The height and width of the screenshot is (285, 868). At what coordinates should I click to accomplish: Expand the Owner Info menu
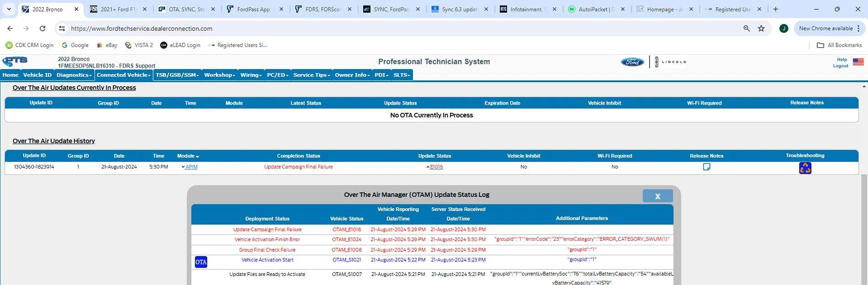(x=352, y=75)
